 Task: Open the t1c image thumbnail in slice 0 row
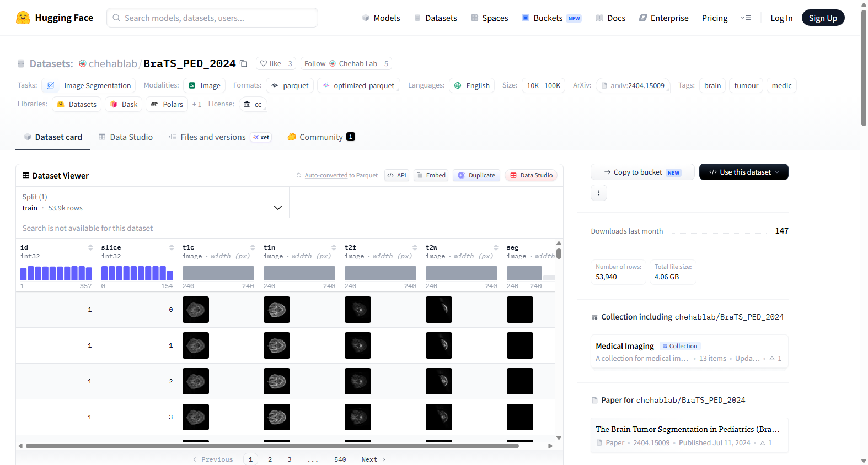click(196, 310)
